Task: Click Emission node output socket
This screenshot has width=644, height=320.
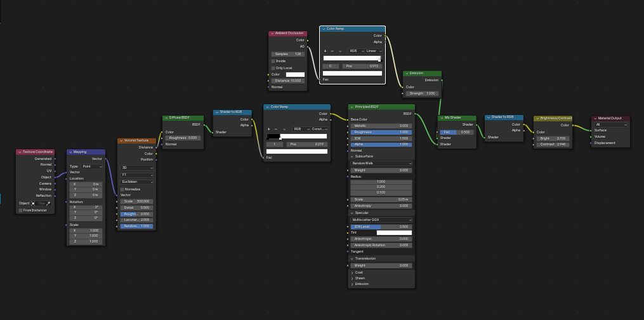Action: [x=442, y=80]
